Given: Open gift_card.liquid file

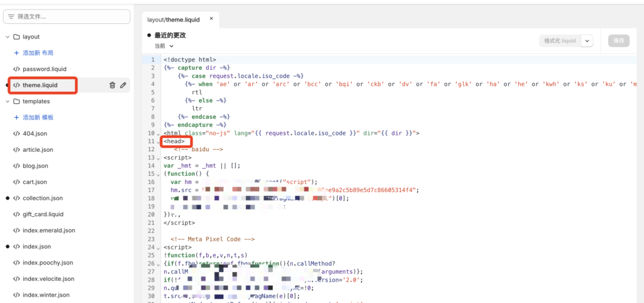Looking at the screenshot, I should (43, 214).
